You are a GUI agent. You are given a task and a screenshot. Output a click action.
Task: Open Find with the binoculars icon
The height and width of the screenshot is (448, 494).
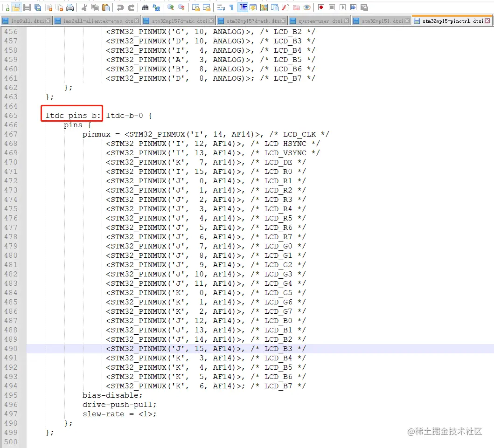(x=145, y=7)
